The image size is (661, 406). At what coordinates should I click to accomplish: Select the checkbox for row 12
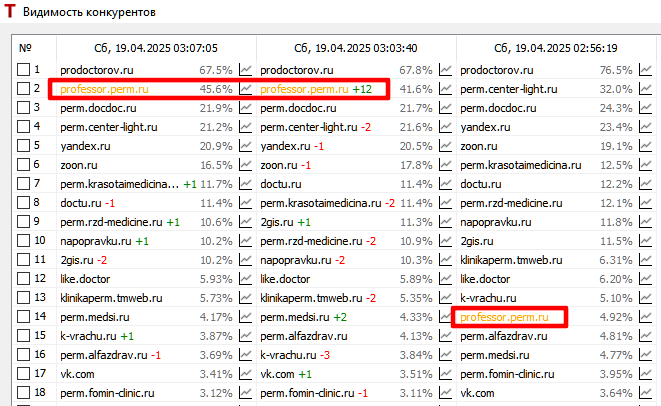(x=23, y=278)
